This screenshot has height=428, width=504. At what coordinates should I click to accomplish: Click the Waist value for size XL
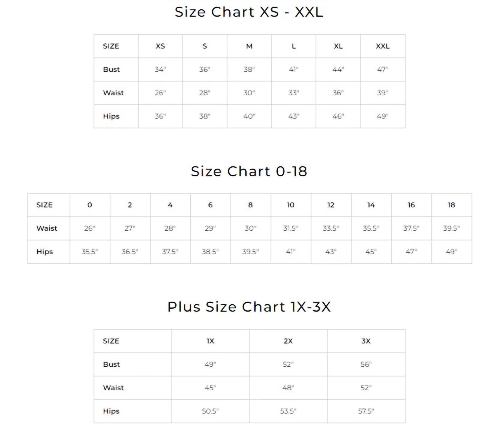pyautogui.click(x=338, y=93)
